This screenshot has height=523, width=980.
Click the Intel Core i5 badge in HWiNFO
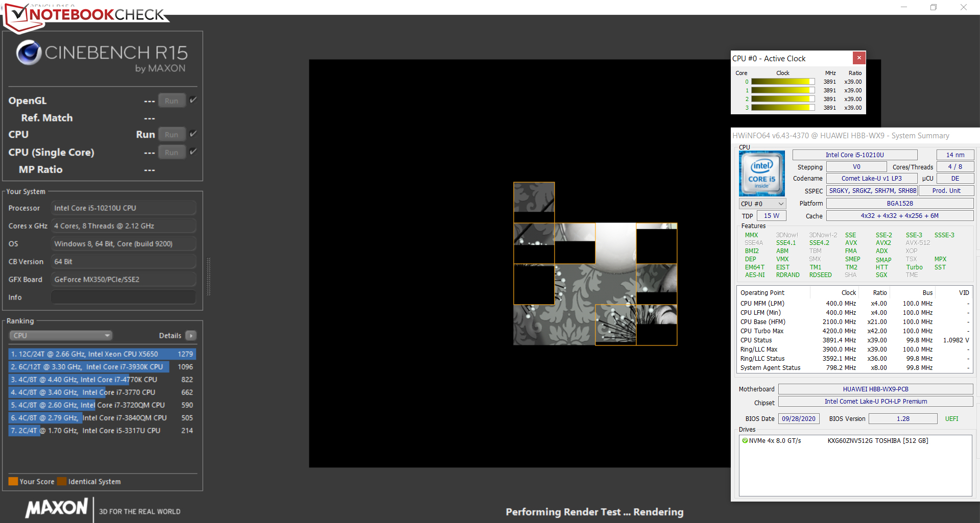point(761,173)
